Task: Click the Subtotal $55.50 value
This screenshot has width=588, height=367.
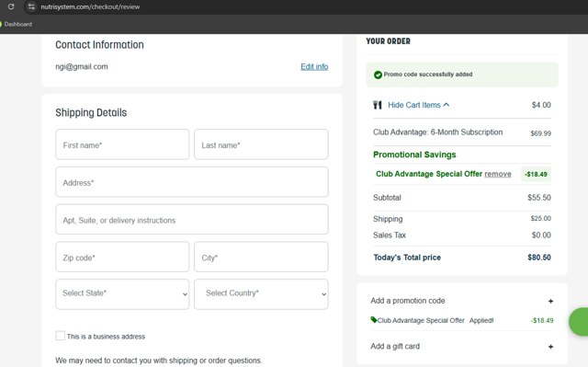Action: pos(539,198)
